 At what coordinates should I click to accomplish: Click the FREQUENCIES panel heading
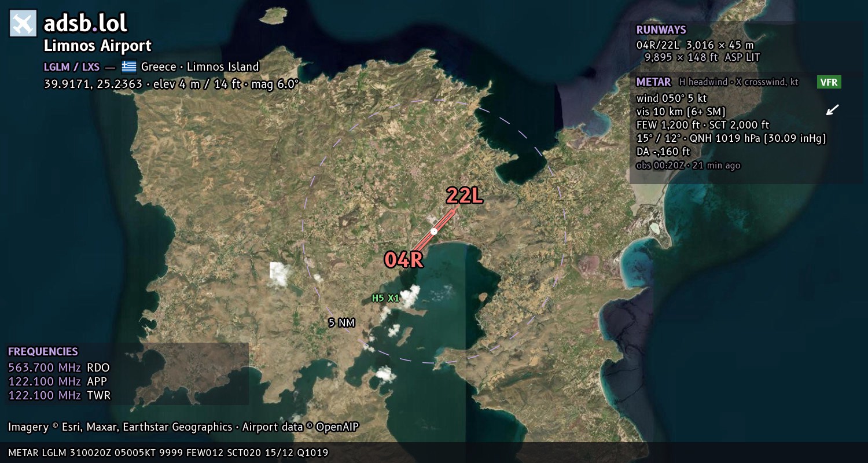click(x=43, y=351)
